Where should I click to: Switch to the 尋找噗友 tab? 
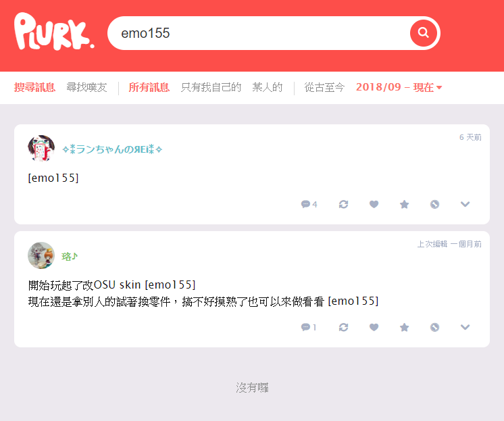[x=86, y=87]
